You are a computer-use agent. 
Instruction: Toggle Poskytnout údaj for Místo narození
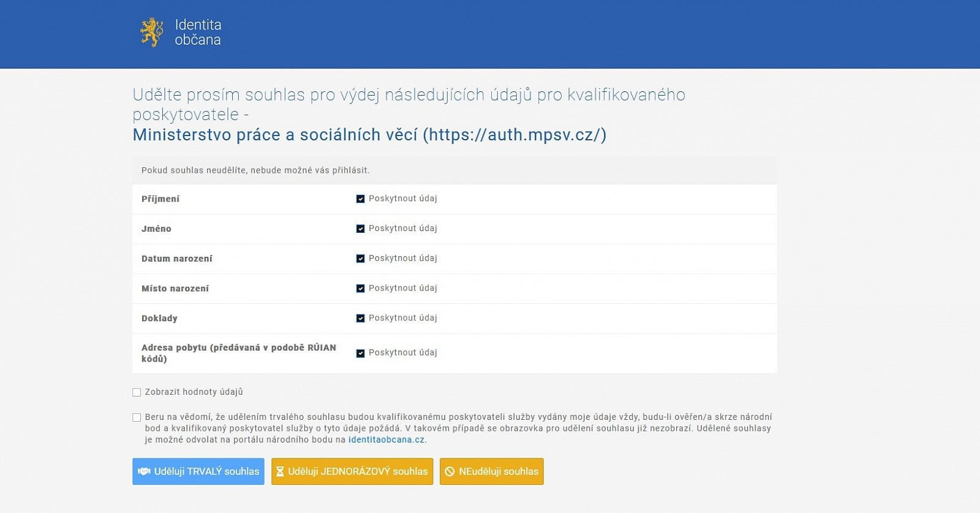pos(360,288)
